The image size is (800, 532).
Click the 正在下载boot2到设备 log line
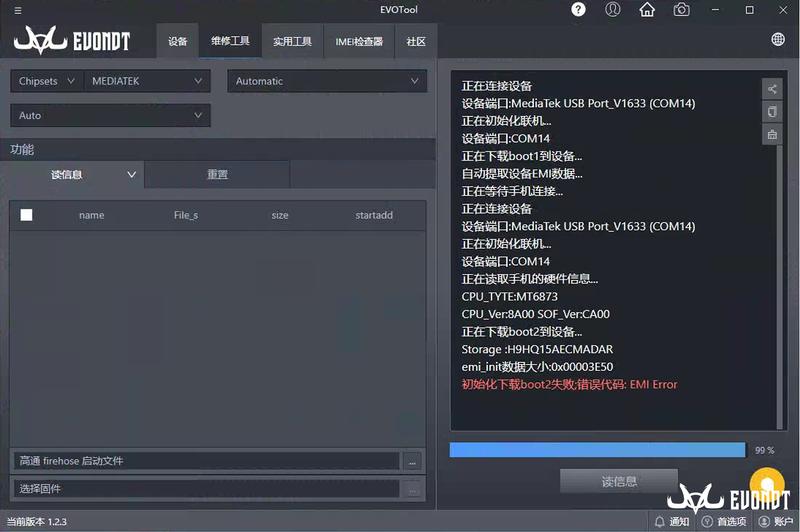pyautogui.click(x=521, y=332)
